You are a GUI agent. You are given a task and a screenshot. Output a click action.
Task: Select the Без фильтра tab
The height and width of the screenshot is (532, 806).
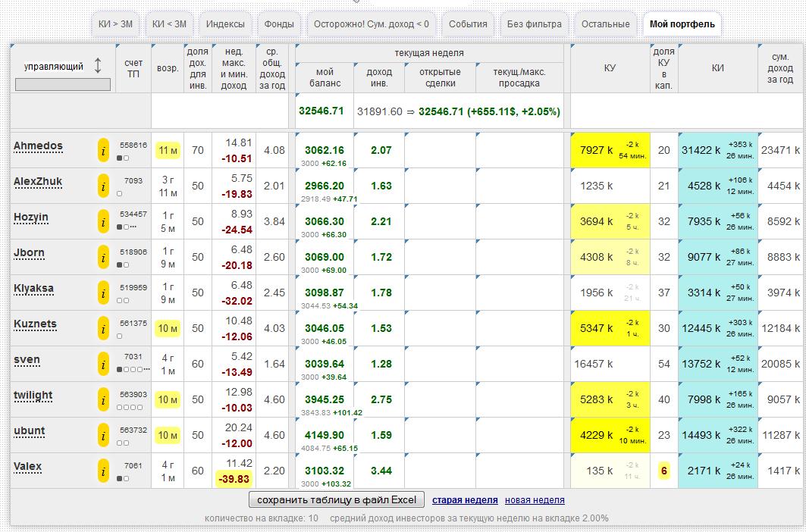(x=535, y=24)
